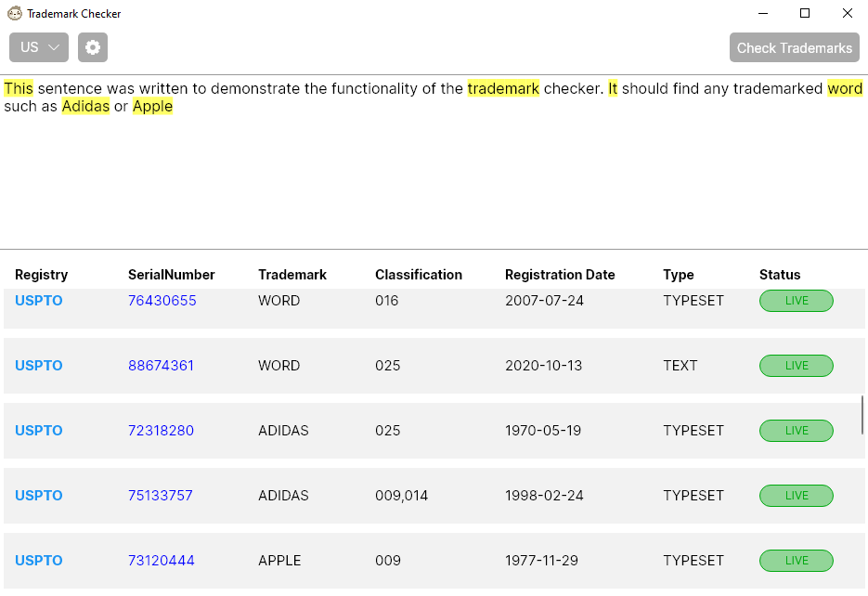The width and height of the screenshot is (868, 596).
Task: Open serial number 72318280 link
Action: coord(162,431)
